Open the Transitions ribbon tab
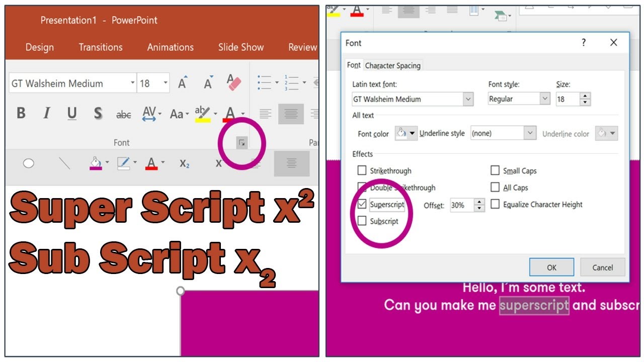This screenshot has height=362, width=644. coord(101,47)
